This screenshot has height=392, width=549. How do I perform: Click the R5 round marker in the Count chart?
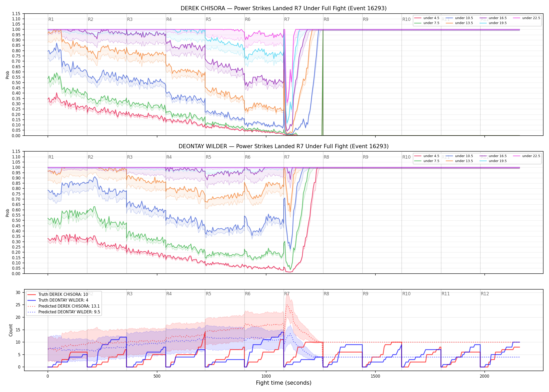click(x=208, y=294)
